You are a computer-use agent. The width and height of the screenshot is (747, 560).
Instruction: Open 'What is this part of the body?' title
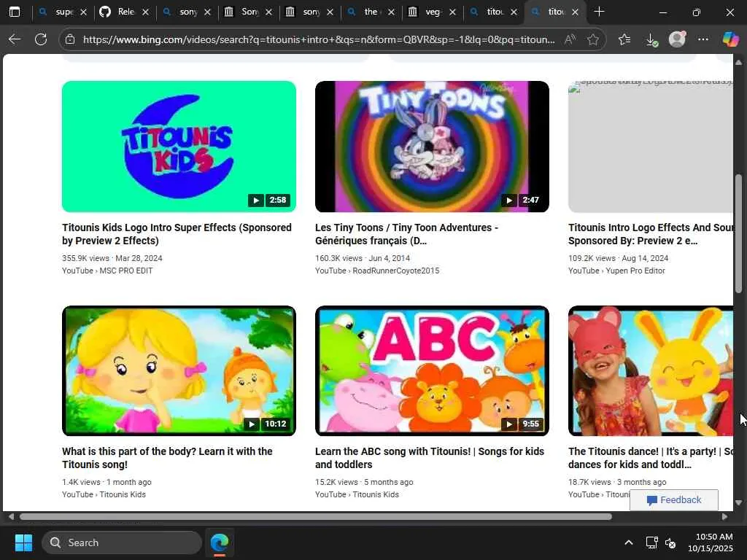click(167, 458)
